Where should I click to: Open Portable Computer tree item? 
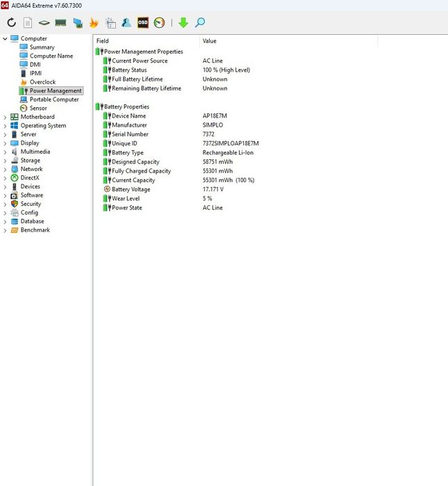[54, 99]
